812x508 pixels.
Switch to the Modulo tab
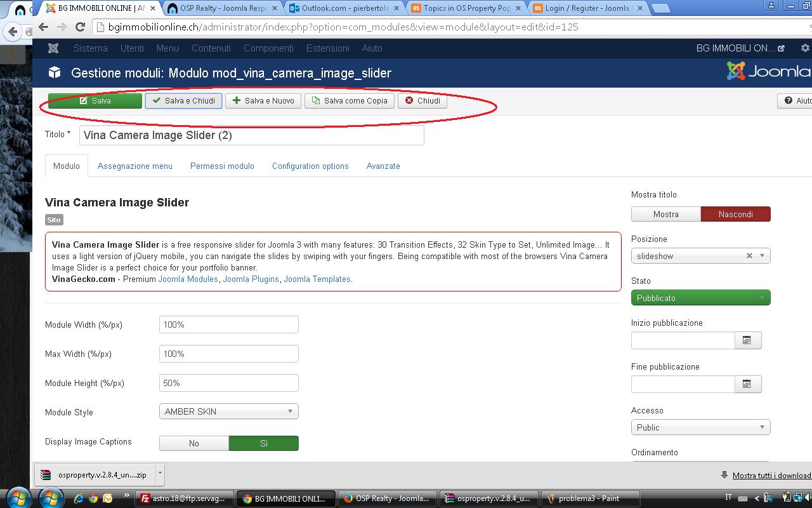tap(67, 166)
